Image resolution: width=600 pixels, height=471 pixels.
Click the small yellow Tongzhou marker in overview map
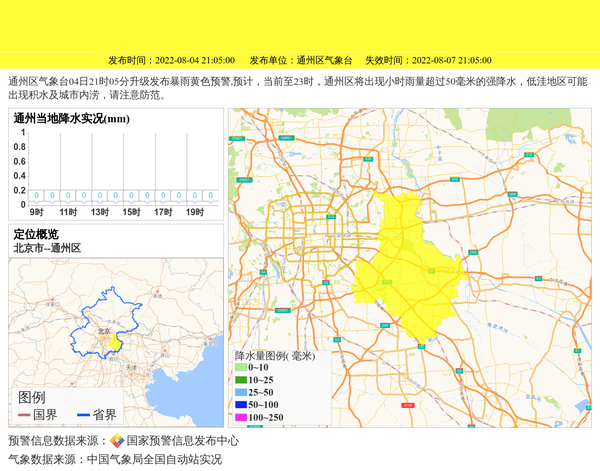pos(116,343)
